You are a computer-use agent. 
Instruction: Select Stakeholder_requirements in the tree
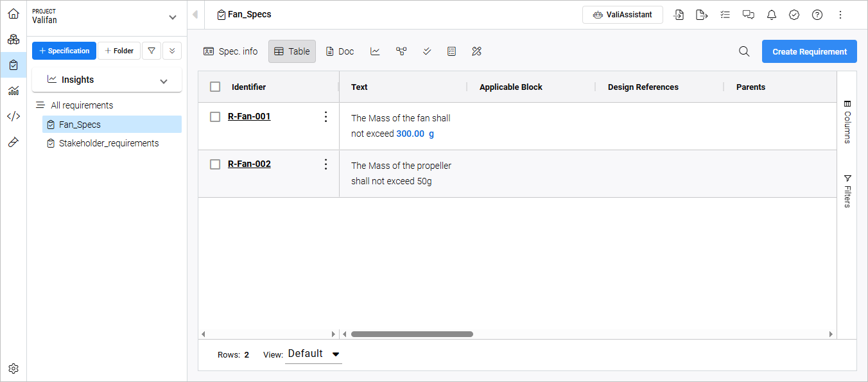point(108,143)
